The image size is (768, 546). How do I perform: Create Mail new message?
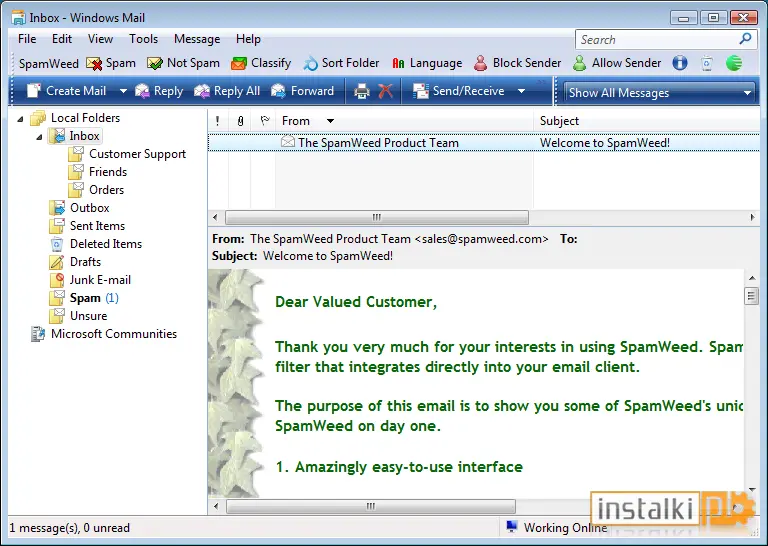coord(66,91)
